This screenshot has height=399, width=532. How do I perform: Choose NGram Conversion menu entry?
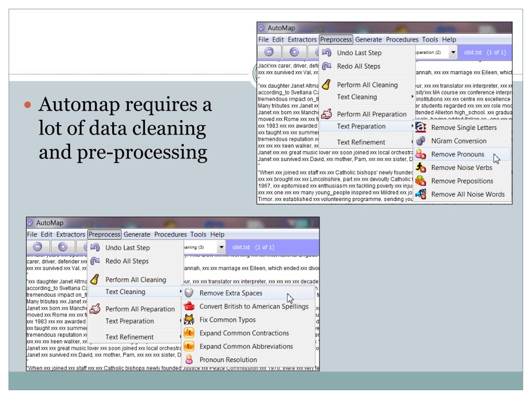pos(462,141)
